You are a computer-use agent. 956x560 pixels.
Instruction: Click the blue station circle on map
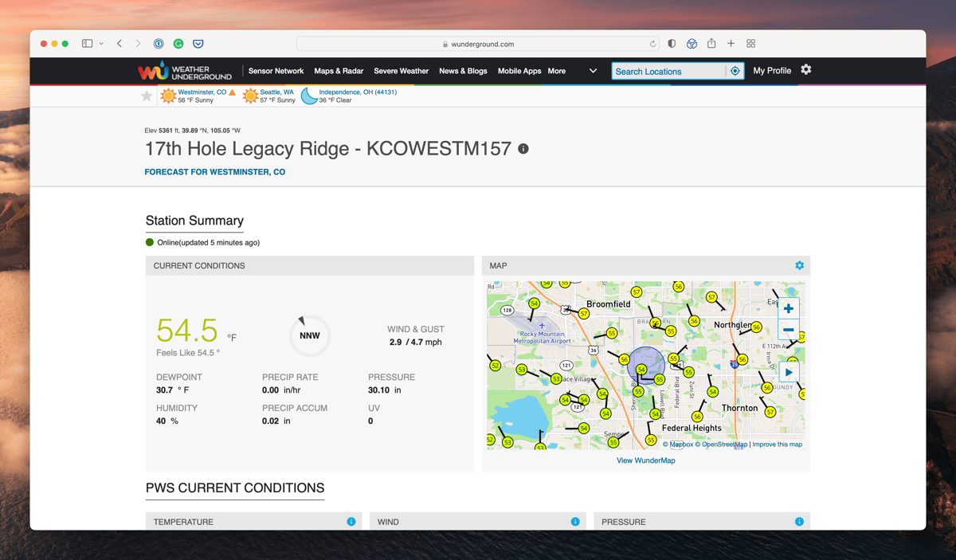point(646,366)
